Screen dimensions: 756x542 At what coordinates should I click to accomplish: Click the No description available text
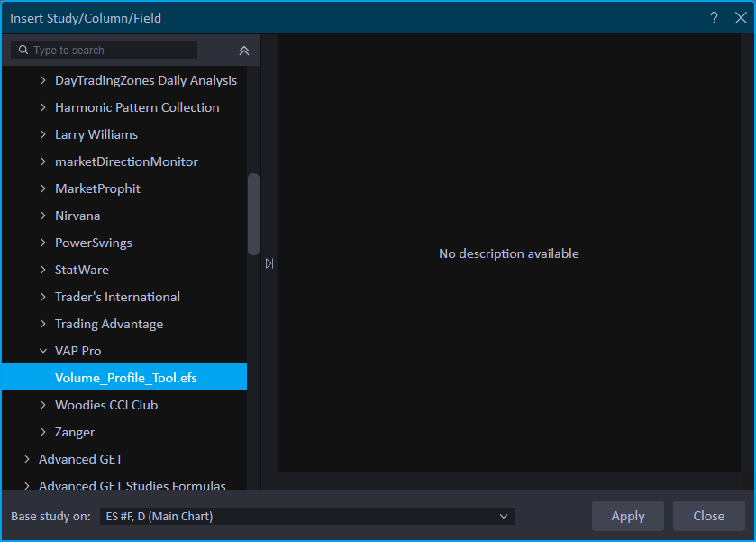coord(509,253)
